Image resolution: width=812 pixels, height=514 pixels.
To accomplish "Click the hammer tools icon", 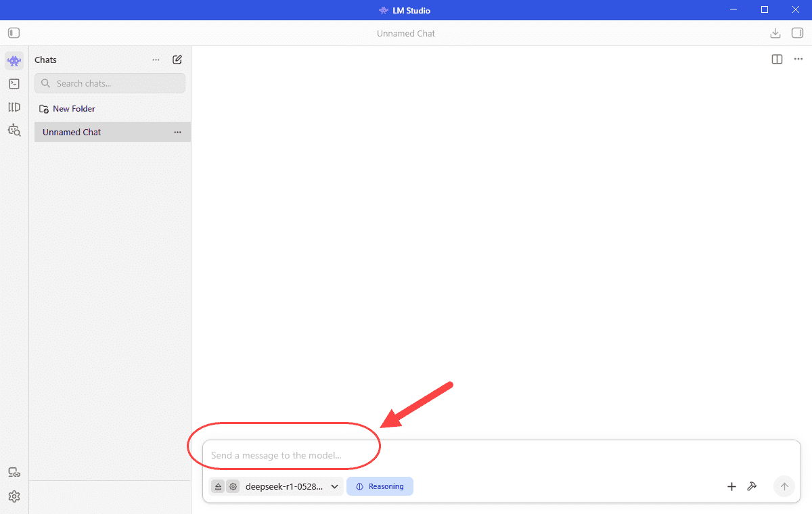I will [x=751, y=486].
